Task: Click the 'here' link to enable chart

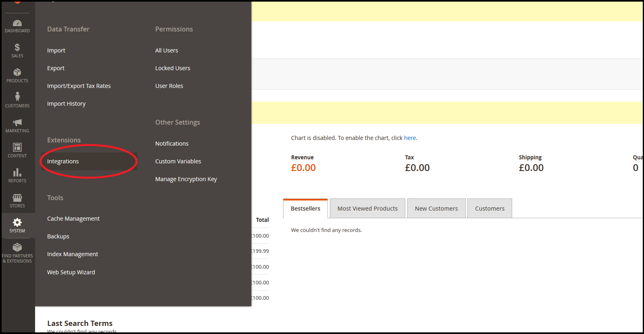Action: pyautogui.click(x=410, y=138)
